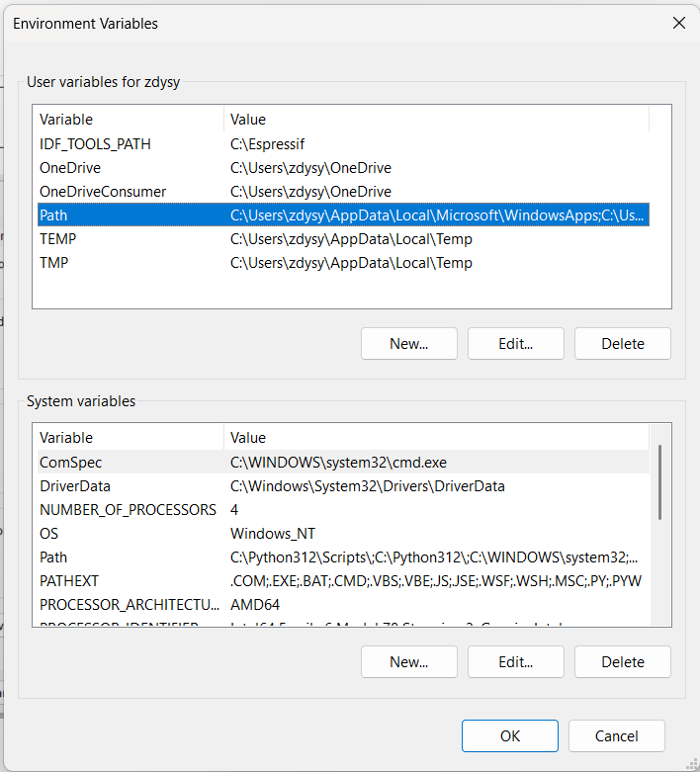Image resolution: width=700 pixels, height=772 pixels.
Task: Select the TMP user variable row
Action: point(53,263)
